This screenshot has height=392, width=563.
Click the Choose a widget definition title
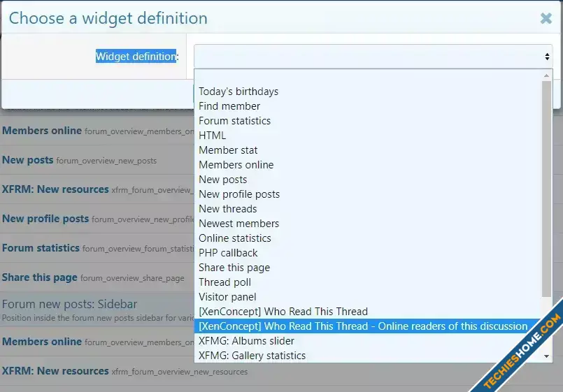108,18
